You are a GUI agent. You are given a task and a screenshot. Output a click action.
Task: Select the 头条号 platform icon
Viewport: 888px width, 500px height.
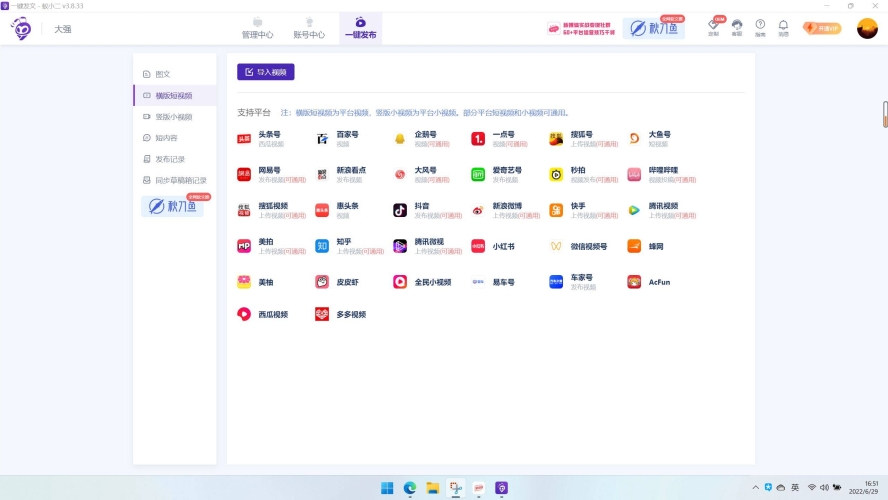pos(244,139)
